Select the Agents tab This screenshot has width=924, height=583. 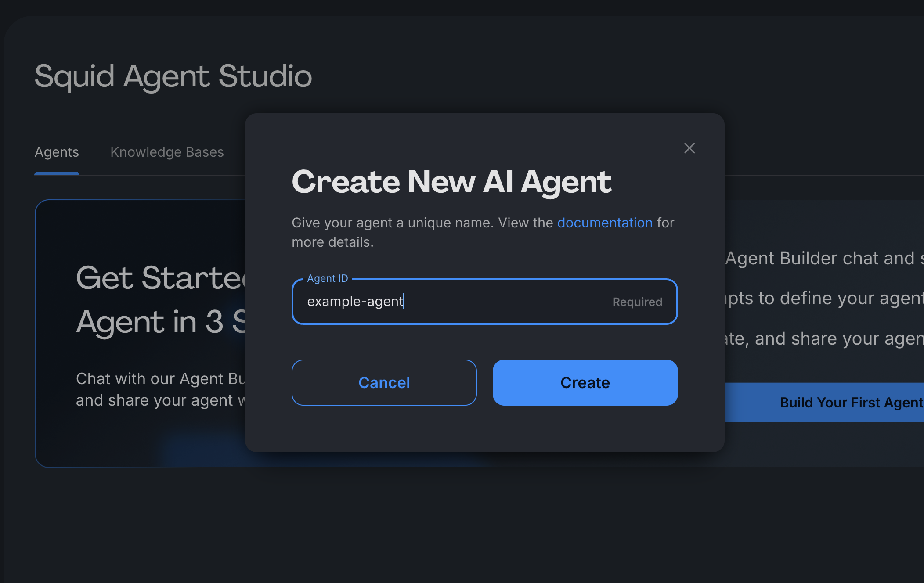coord(57,152)
